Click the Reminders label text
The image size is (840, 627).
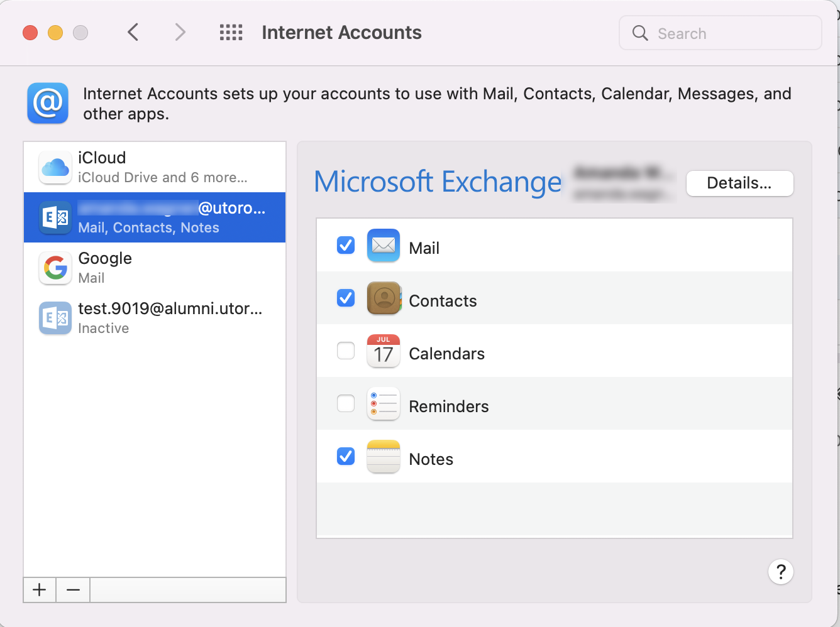click(449, 406)
